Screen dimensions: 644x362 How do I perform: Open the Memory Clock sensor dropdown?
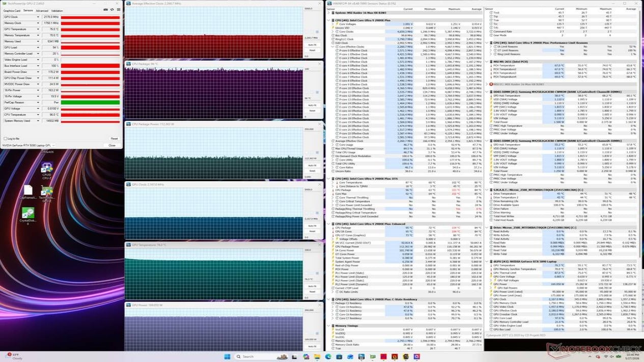click(x=38, y=23)
